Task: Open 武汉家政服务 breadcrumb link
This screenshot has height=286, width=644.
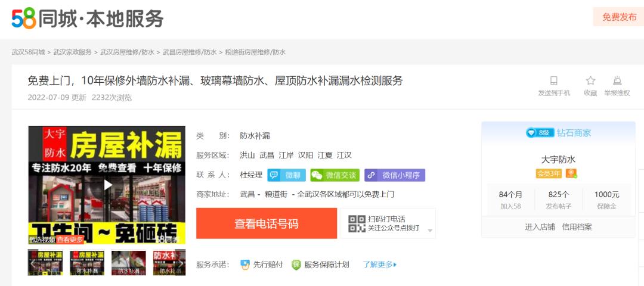Action: 73,52
